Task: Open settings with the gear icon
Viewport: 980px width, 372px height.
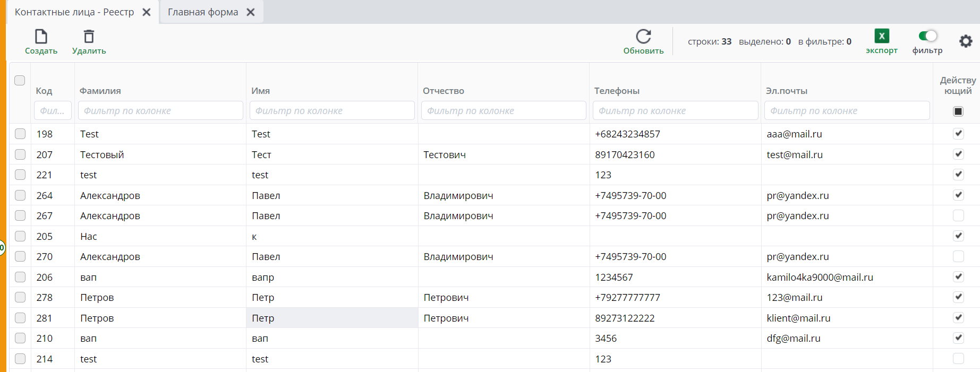Action: coord(965,41)
